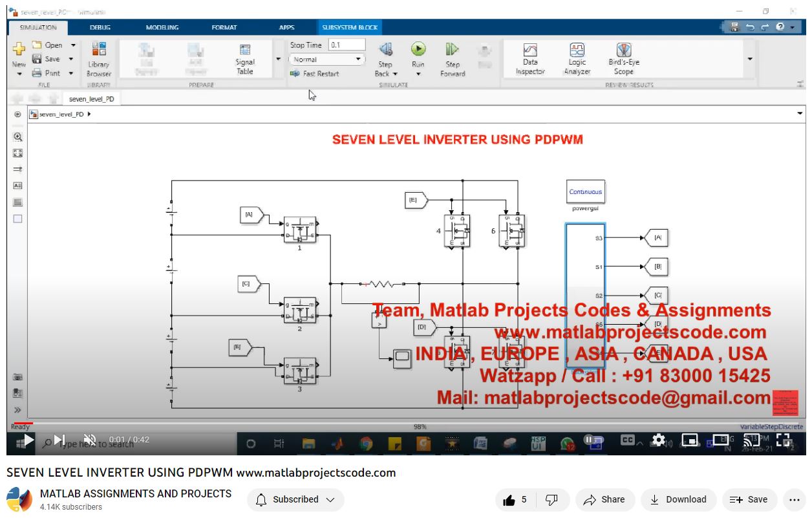812x520 pixels.
Task: Toggle Fast Restart mode
Action: pyautogui.click(x=315, y=74)
